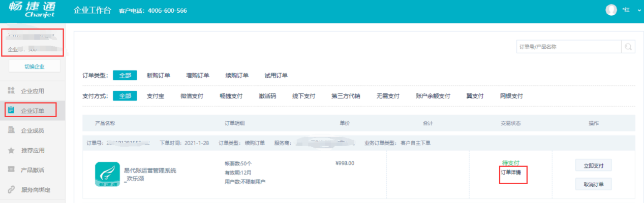Image resolution: width=644 pixels, height=203 pixels.
Task: Expand the user account dropdown arrow
Action: pyautogui.click(x=639, y=11)
